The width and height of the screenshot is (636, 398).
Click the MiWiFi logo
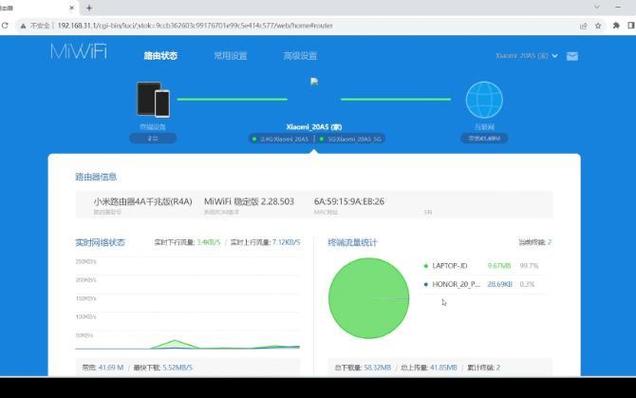79,52
